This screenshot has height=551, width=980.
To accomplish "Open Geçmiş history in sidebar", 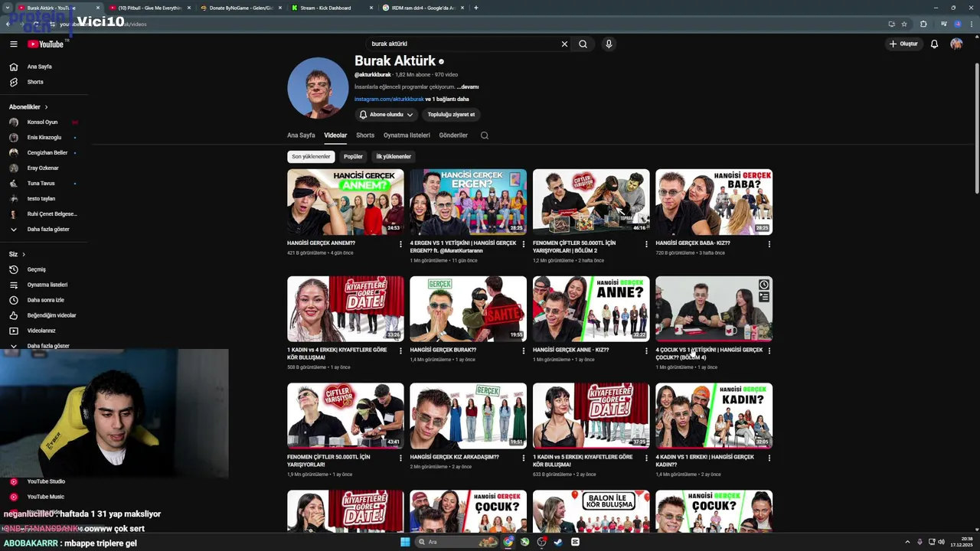I will tap(37, 269).
